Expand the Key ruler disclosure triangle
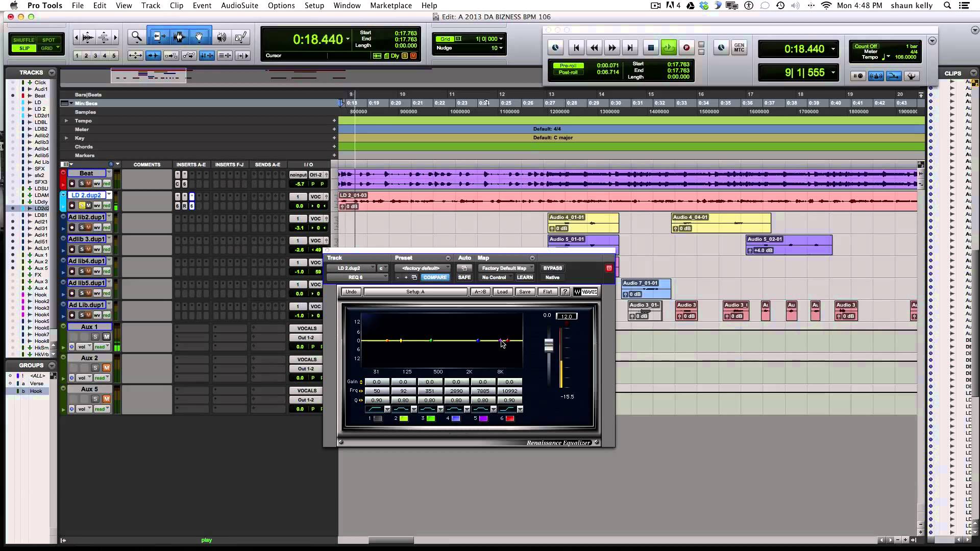 pos(66,138)
